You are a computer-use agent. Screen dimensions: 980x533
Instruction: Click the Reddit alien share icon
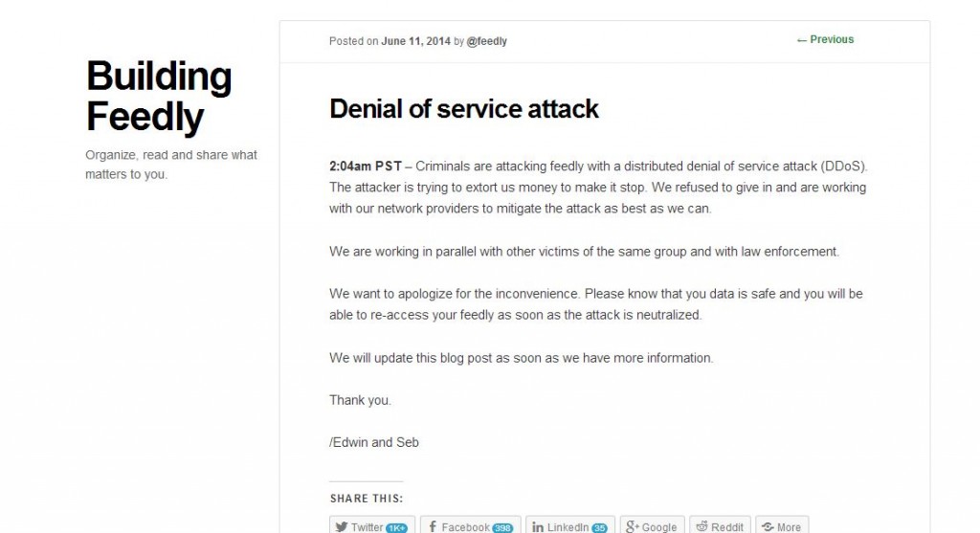[x=702, y=526]
